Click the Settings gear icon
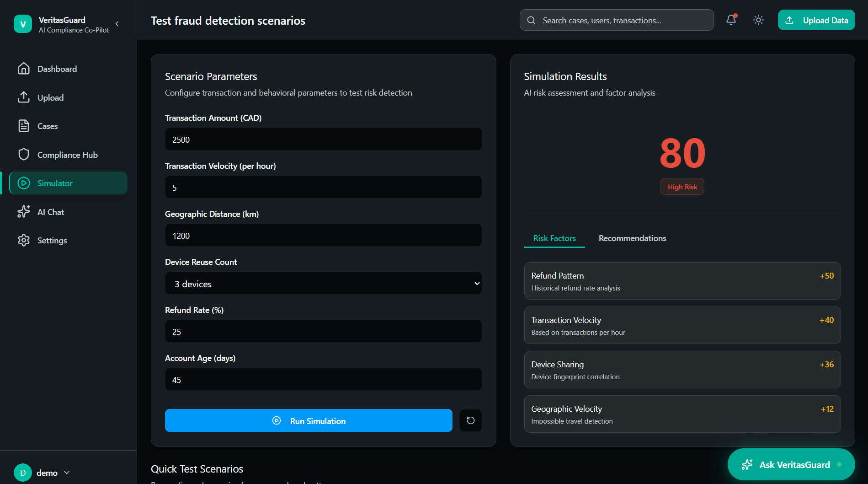This screenshot has height=484, width=868. pyautogui.click(x=24, y=240)
